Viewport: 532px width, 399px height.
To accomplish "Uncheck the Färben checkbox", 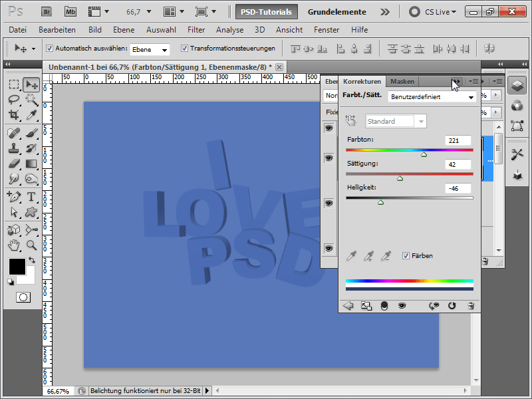I will click(406, 256).
